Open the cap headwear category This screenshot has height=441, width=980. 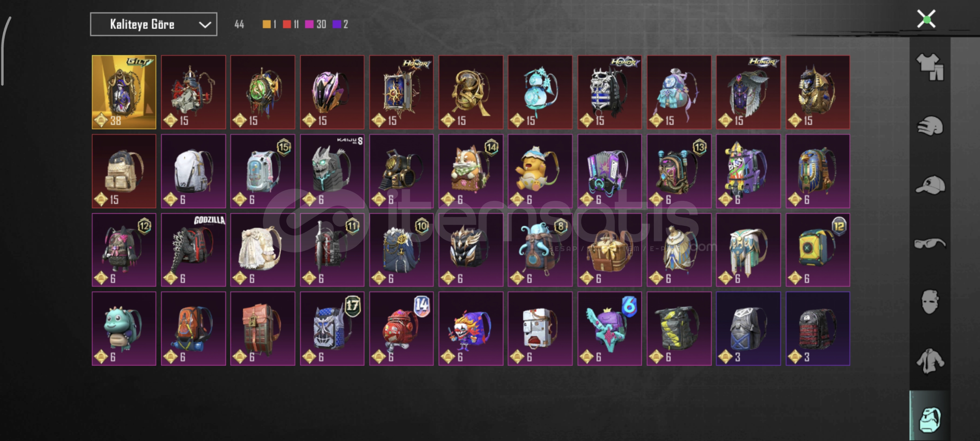click(930, 185)
